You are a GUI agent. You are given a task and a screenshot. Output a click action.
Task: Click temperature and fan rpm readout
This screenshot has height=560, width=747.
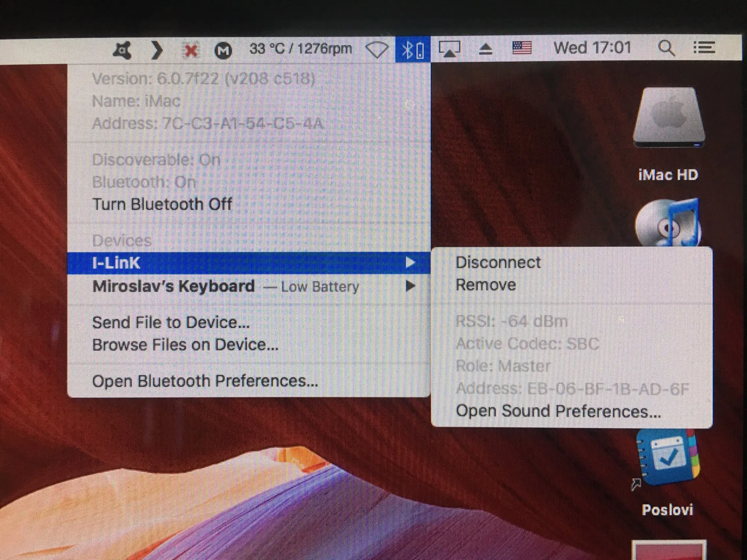pyautogui.click(x=301, y=49)
